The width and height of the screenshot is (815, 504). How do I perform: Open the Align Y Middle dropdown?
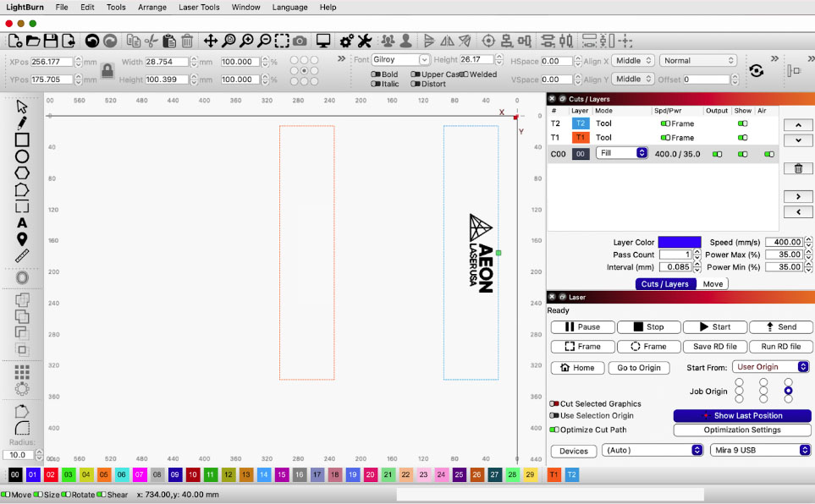coord(632,79)
